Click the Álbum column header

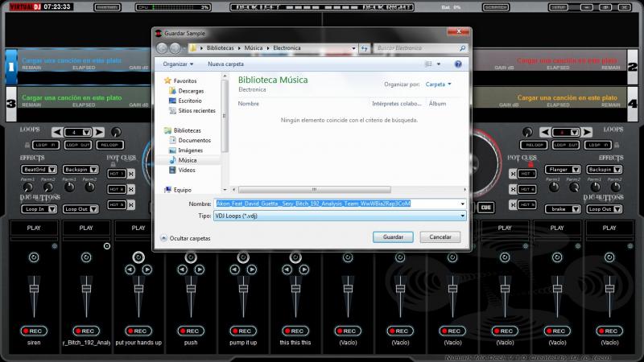437,104
